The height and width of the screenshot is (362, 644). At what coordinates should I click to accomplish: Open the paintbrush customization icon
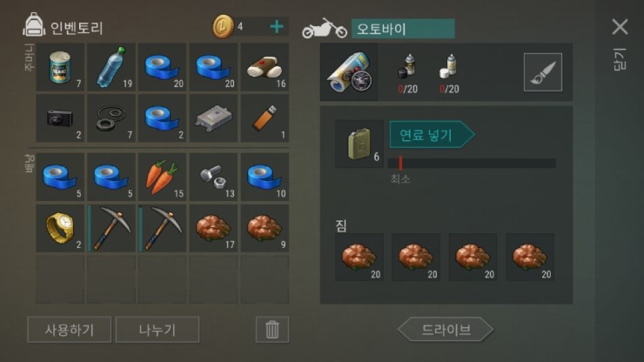542,72
